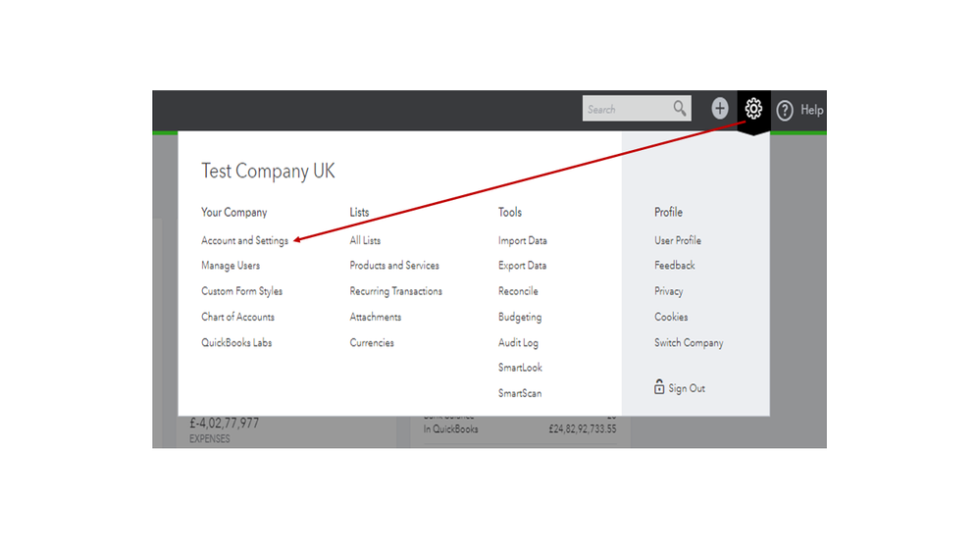
Task: Open Chart of Accounts
Action: [237, 317]
